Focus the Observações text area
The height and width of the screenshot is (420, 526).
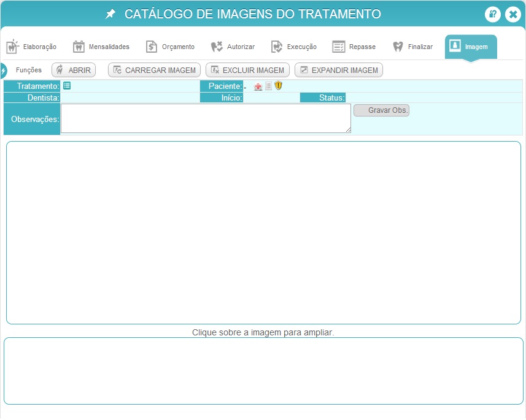tap(206, 118)
